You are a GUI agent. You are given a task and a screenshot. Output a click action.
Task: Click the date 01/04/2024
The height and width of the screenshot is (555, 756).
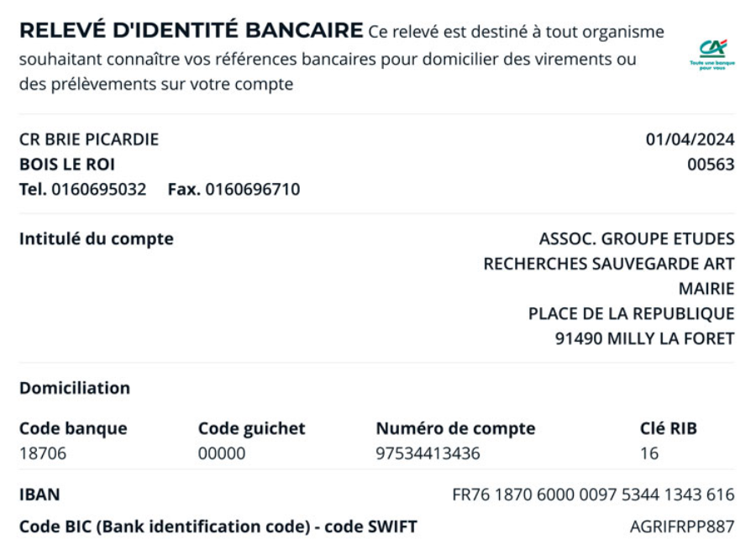pos(690,139)
